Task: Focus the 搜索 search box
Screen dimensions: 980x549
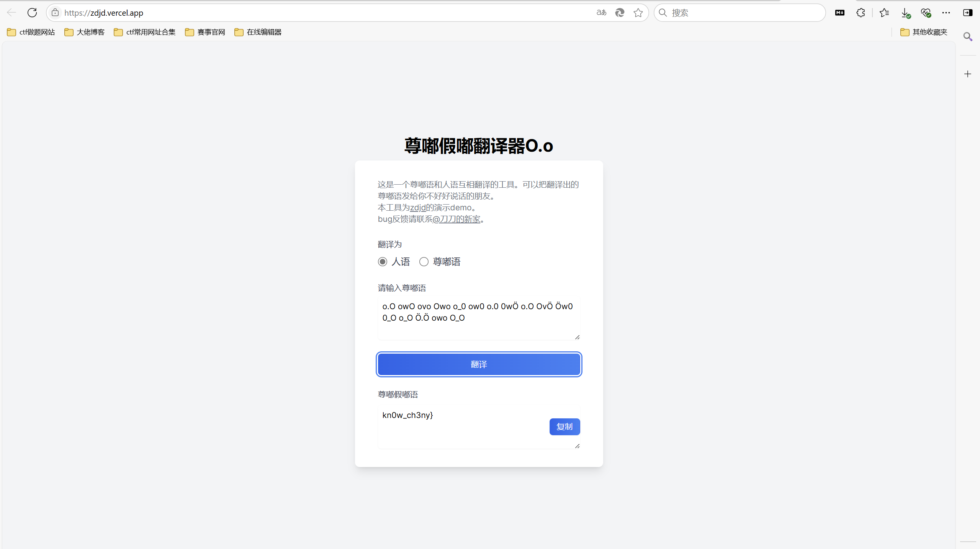Action: click(x=739, y=13)
